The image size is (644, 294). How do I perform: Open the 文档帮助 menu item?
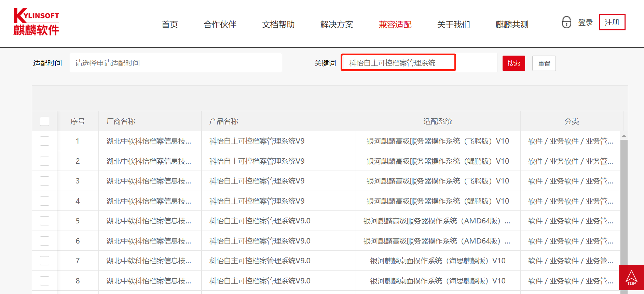point(278,25)
